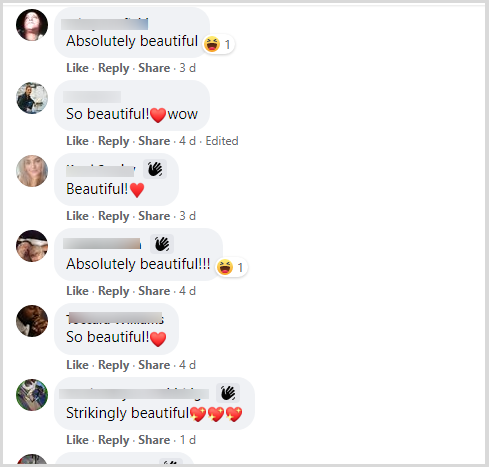Click the laughing reaction on the 'Absolutely beautiful' comment

[x=219, y=44]
